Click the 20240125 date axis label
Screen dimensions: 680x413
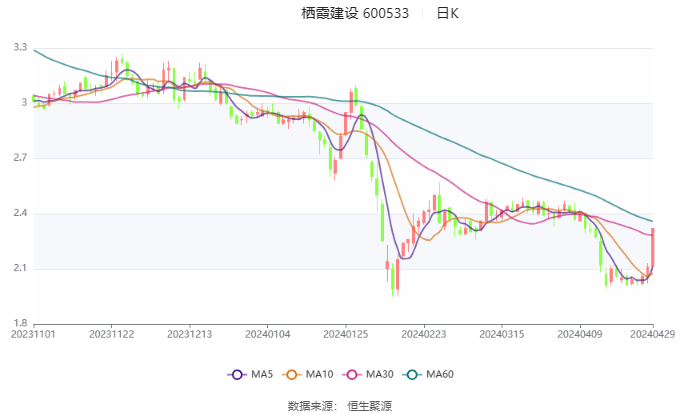click(346, 334)
